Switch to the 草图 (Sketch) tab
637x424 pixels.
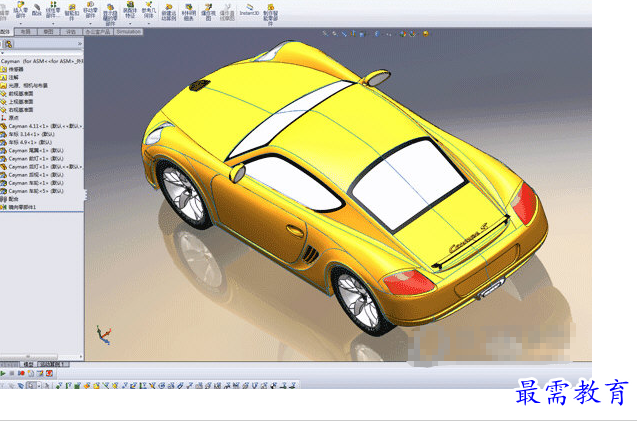[48, 32]
